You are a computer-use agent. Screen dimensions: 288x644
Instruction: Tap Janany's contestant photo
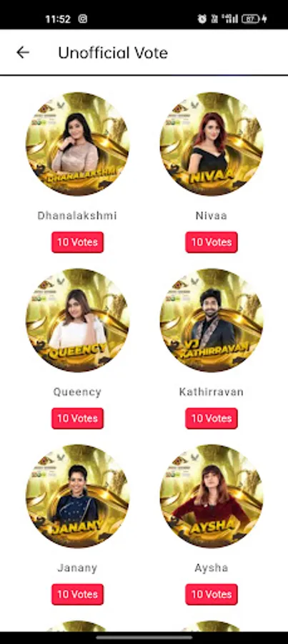77,496
